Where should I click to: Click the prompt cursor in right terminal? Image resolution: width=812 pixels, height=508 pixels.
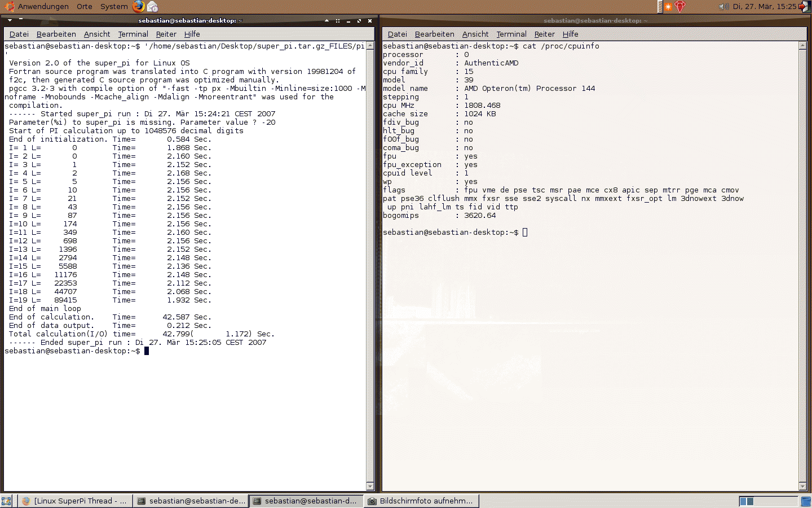tap(525, 233)
